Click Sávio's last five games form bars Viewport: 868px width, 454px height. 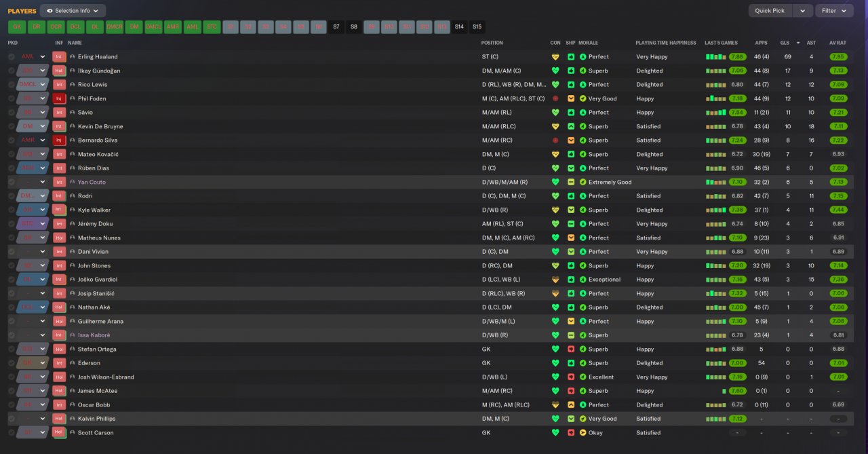click(715, 113)
